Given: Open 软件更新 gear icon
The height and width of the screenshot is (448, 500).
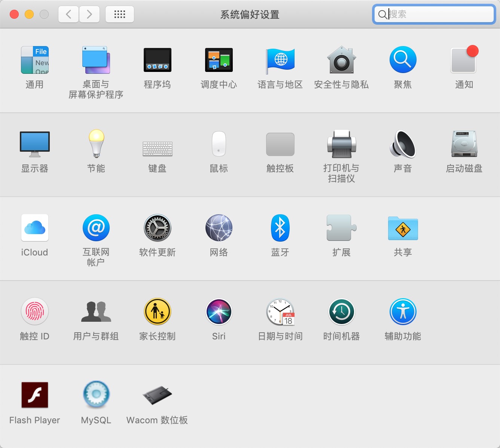Looking at the screenshot, I should [x=158, y=228].
